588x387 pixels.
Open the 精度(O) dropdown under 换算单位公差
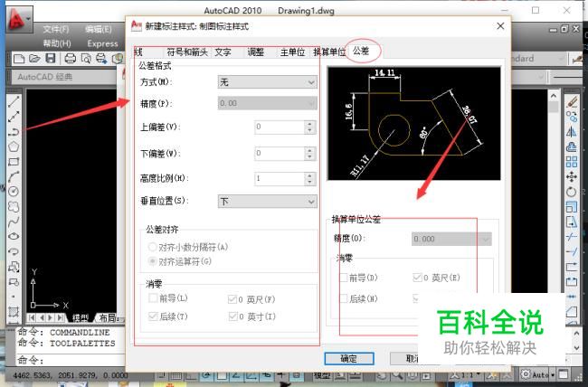coord(451,239)
